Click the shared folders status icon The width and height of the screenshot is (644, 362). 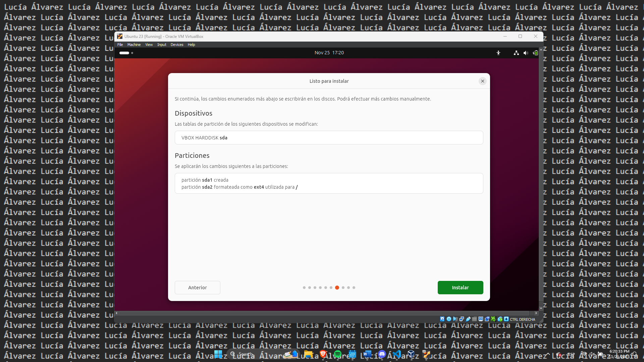coord(474,319)
